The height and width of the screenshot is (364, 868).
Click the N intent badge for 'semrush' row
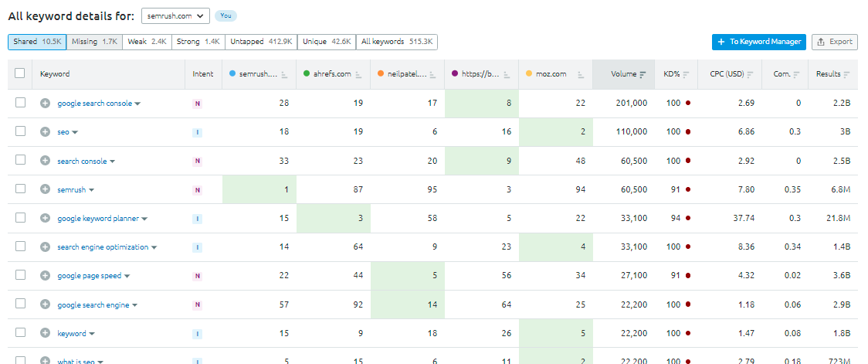198,190
